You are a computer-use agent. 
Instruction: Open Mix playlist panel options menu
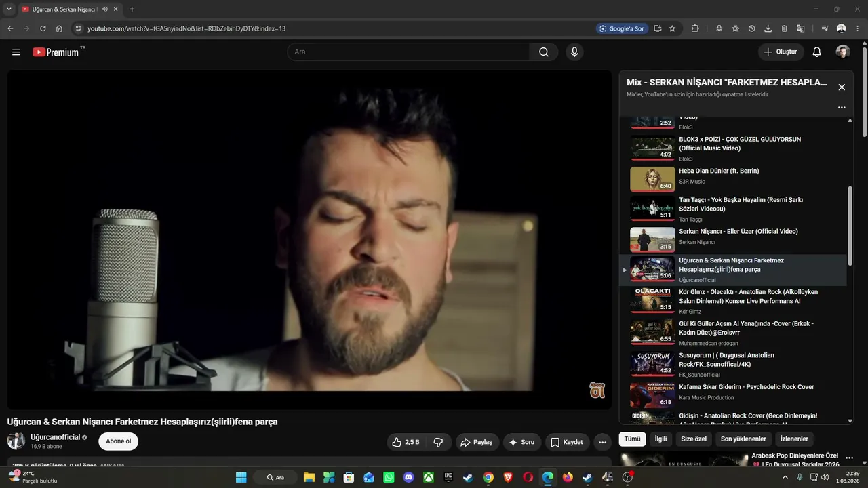point(842,108)
